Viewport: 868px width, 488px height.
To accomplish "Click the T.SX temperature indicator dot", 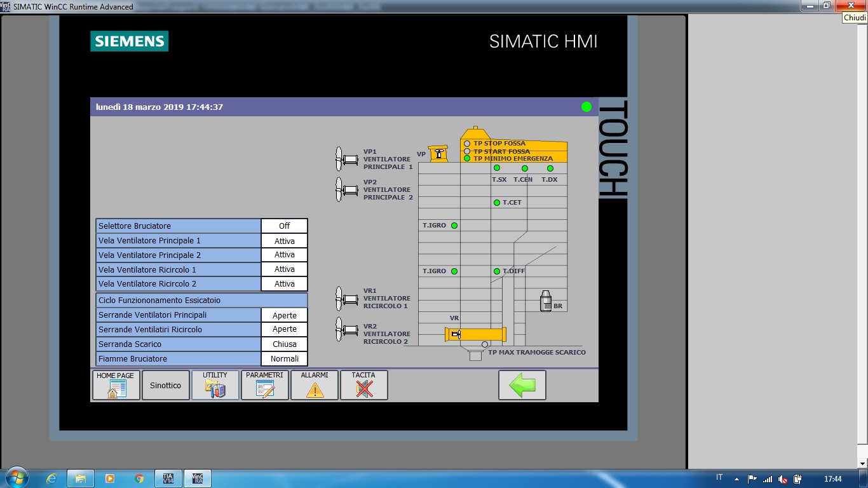I will 497,168.
